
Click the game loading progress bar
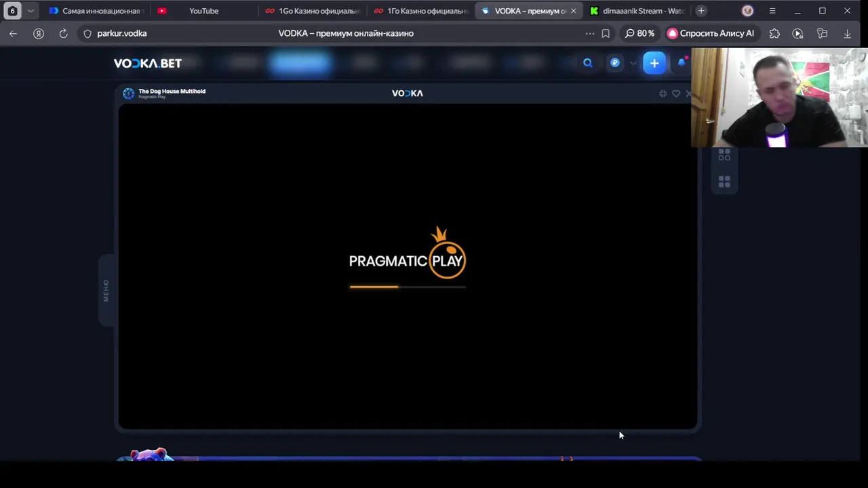tap(408, 287)
